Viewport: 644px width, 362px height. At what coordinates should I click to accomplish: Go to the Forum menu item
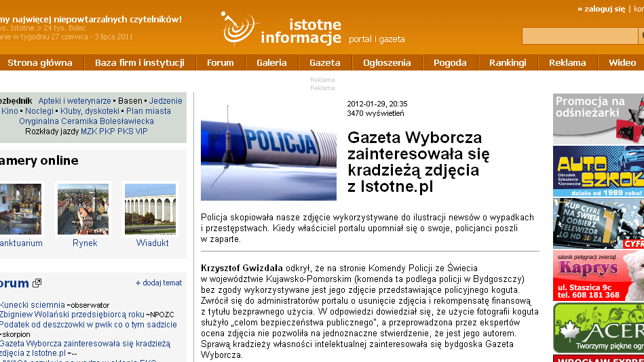coord(220,63)
